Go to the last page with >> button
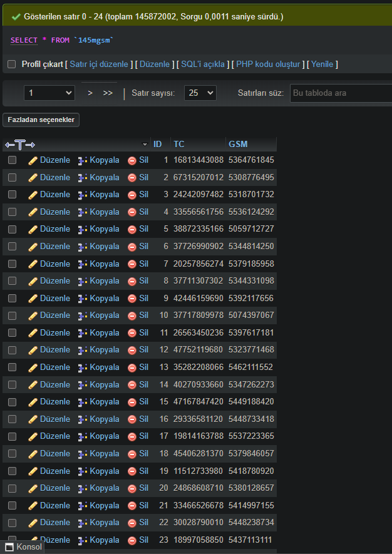 tap(108, 93)
